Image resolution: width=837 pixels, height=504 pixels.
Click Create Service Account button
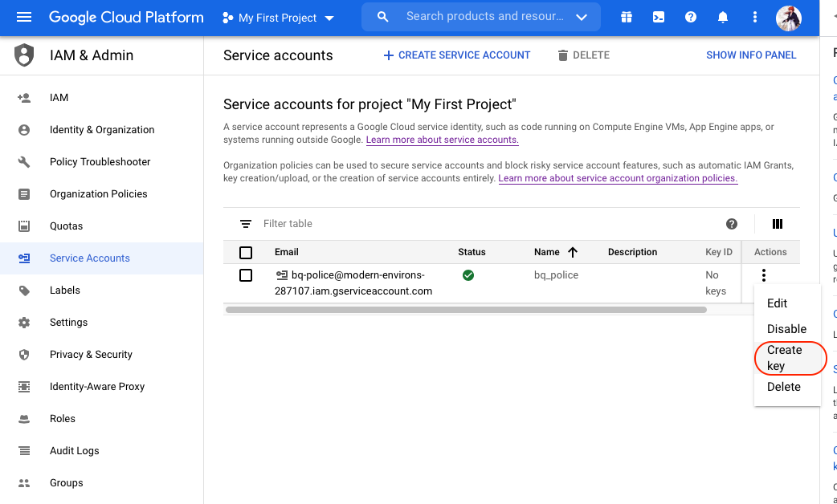pyautogui.click(x=457, y=55)
